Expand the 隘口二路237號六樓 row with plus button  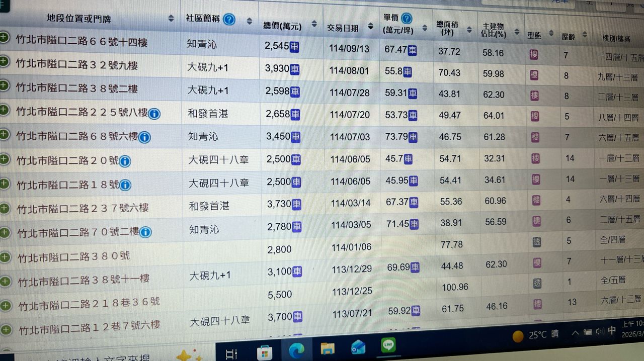[x=5, y=208]
